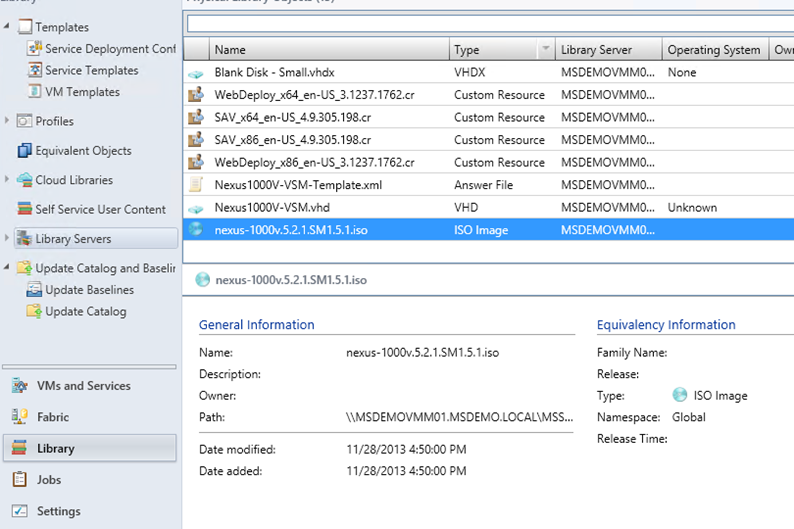Click the answer file icon for Nexus1000V-VSM-Template.xml

pyautogui.click(x=196, y=184)
